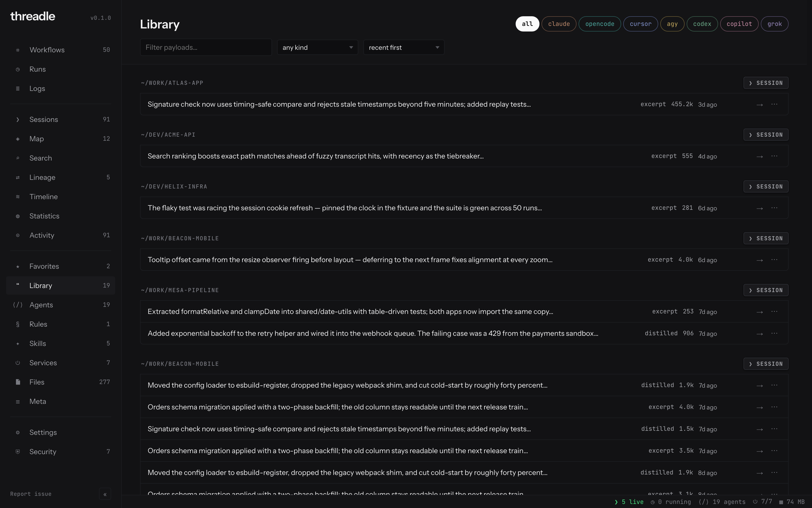This screenshot has height=508, width=812.
Task: Filter by agy agent pill
Action: [x=672, y=24]
